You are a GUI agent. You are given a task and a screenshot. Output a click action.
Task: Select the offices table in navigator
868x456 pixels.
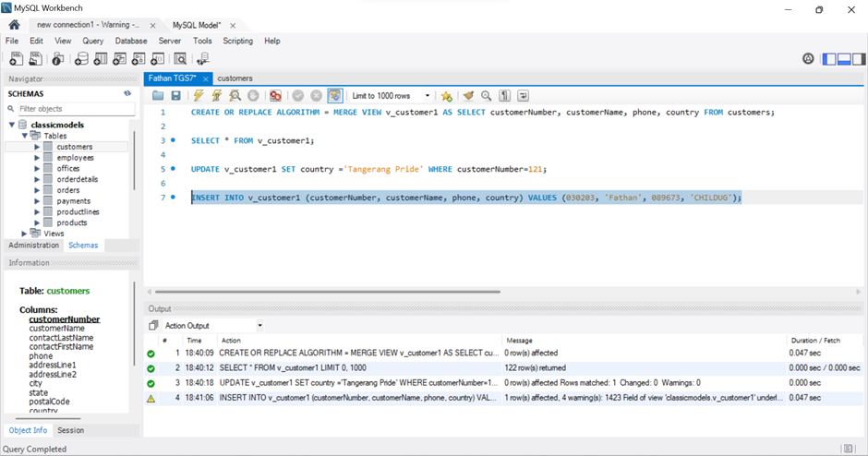click(68, 168)
